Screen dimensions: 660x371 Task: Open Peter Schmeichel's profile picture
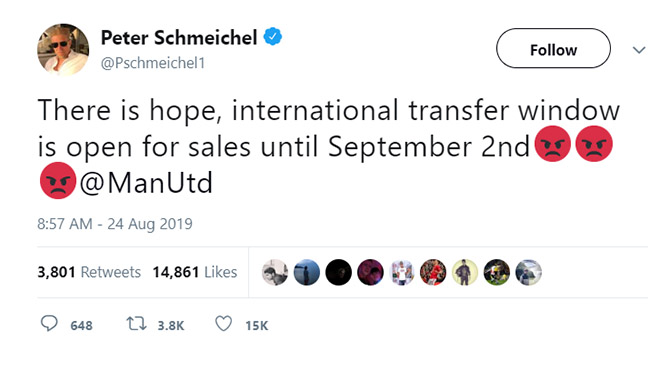(63, 50)
